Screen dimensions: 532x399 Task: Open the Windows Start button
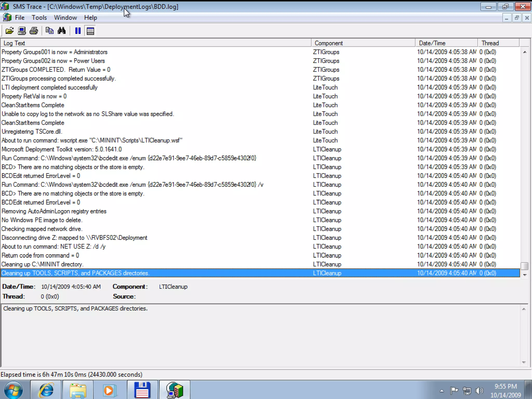[x=14, y=390]
